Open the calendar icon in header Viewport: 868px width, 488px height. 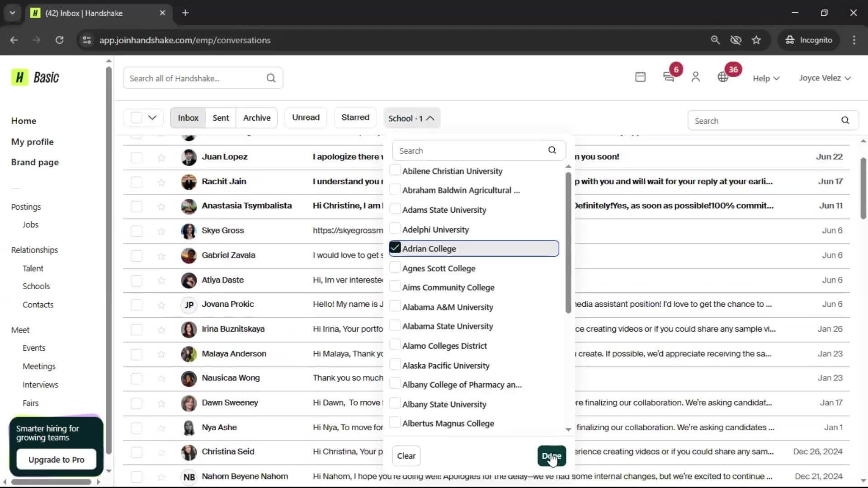[x=640, y=77]
